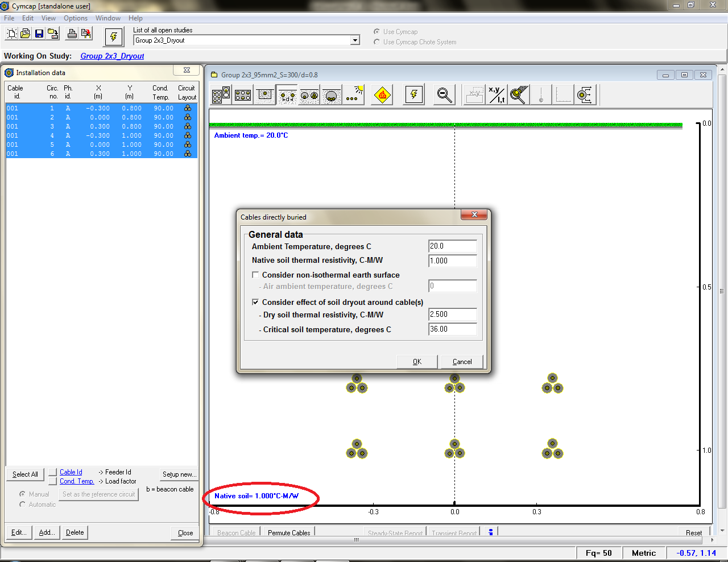The height and width of the screenshot is (562, 728).
Task: Select the directly buried cables icon
Action: pyautogui.click(x=287, y=95)
